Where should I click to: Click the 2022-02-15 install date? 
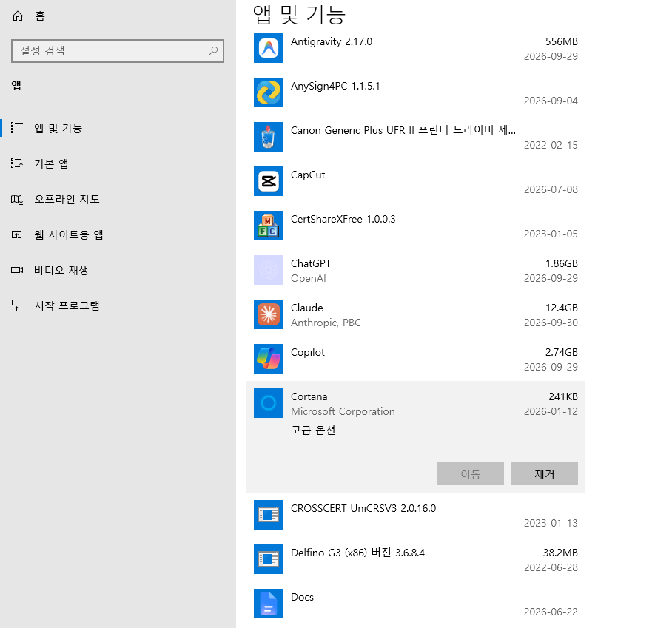(551, 145)
